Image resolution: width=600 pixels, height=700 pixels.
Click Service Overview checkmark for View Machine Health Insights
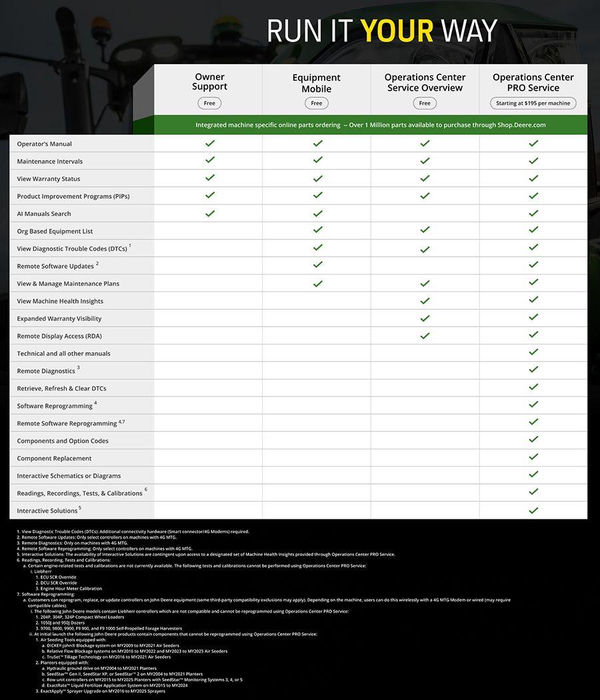pos(425,301)
